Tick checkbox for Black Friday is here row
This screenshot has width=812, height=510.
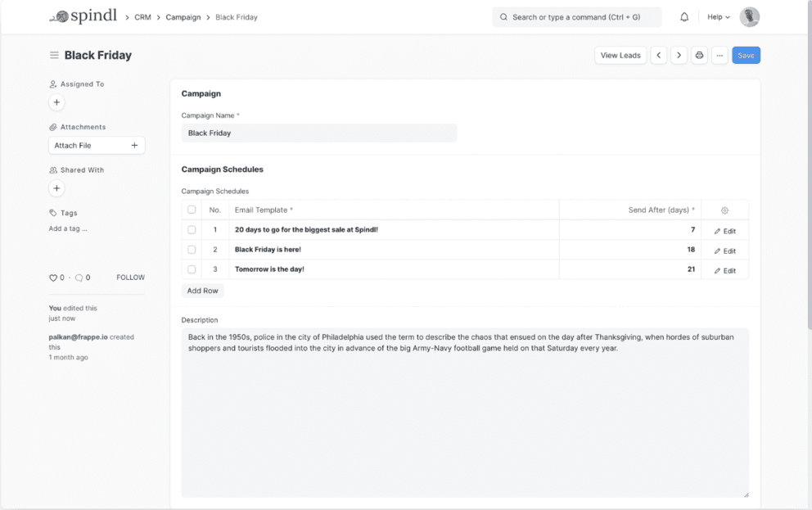click(192, 250)
